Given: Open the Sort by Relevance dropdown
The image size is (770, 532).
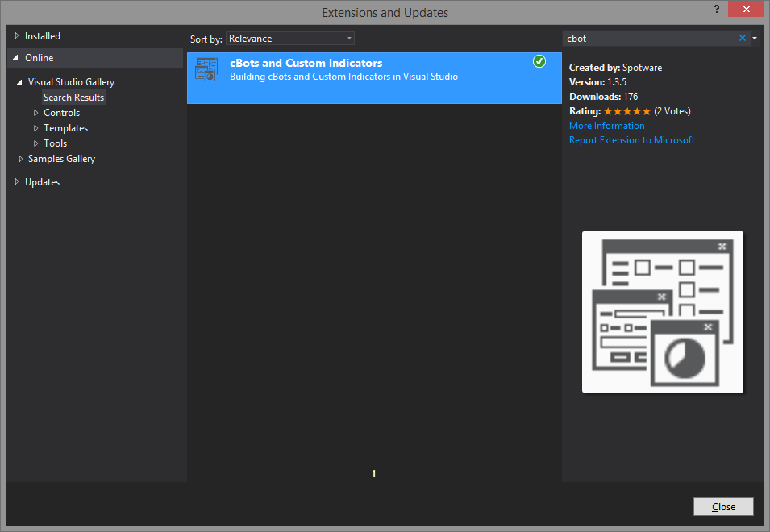Looking at the screenshot, I should 290,38.
